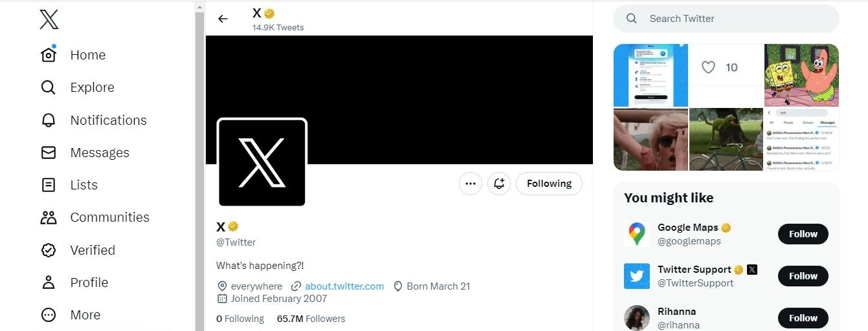Screen dimensions: 868x331
Task: Click the X logo in the sidebar
Action: pos(49,19)
